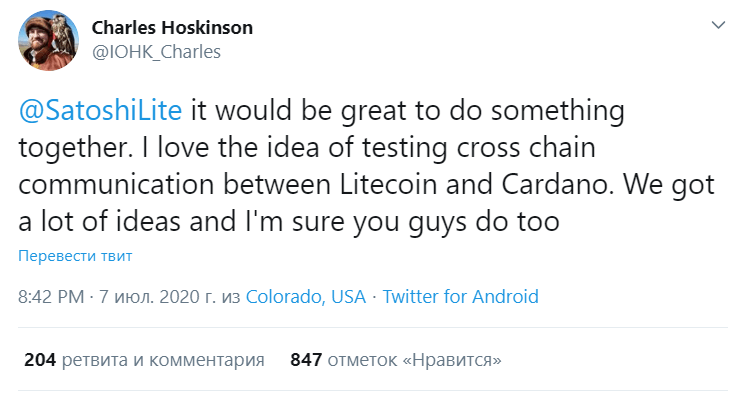The image size is (747, 396).
Task: Click the tweet's first line after the mention
Action: (x=408, y=111)
